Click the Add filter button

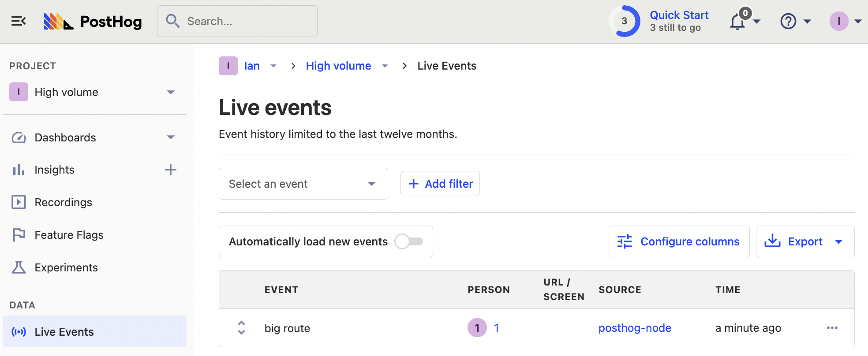tap(440, 184)
